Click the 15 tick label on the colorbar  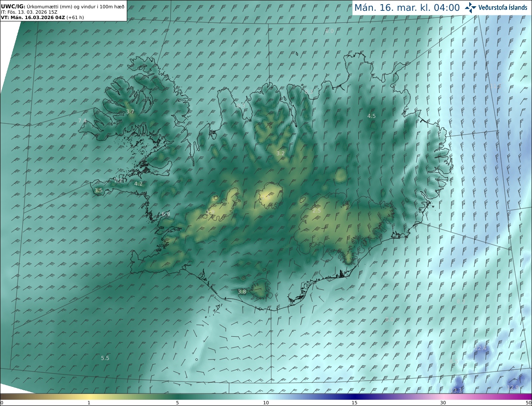click(355, 403)
